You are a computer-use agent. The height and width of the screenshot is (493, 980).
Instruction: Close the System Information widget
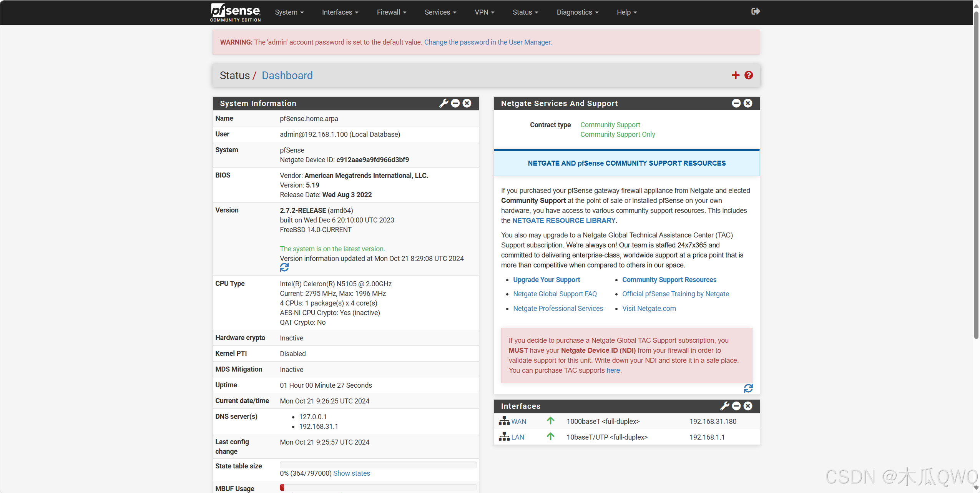click(x=467, y=103)
